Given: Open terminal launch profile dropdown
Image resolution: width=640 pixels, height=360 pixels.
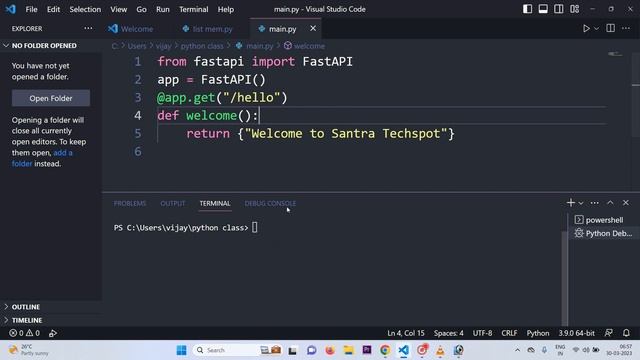Looking at the screenshot, I should tap(581, 203).
